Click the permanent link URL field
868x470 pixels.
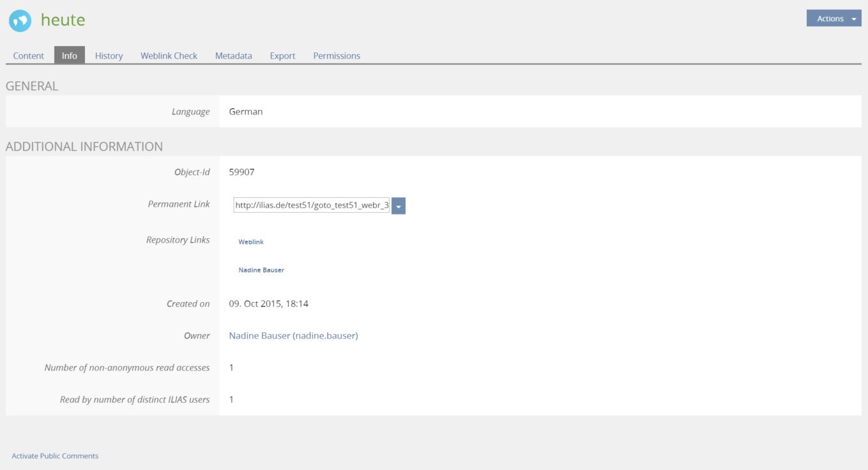point(312,206)
